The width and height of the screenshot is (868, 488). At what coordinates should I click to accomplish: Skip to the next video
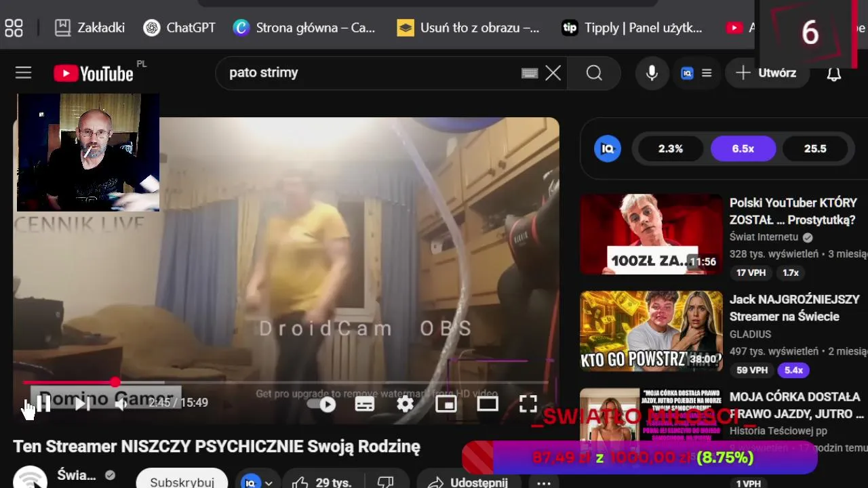pos(82,404)
